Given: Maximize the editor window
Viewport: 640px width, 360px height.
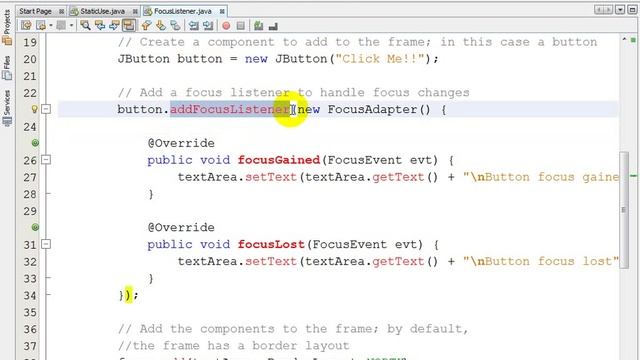Looking at the screenshot, I should [x=633, y=10].
